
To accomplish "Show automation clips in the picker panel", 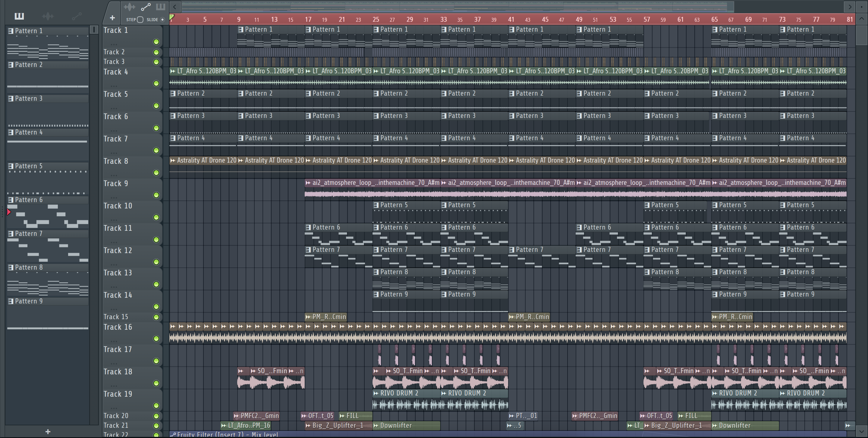I will (77, 16).
